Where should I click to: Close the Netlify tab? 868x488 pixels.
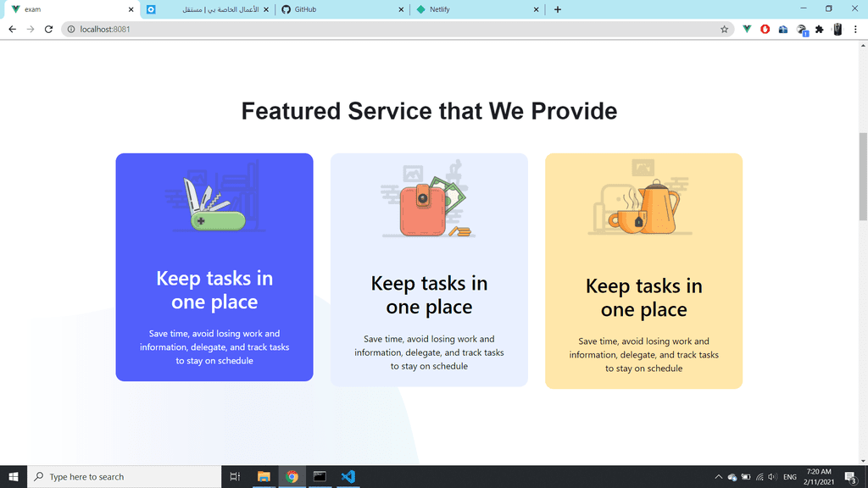coord(536,9)
